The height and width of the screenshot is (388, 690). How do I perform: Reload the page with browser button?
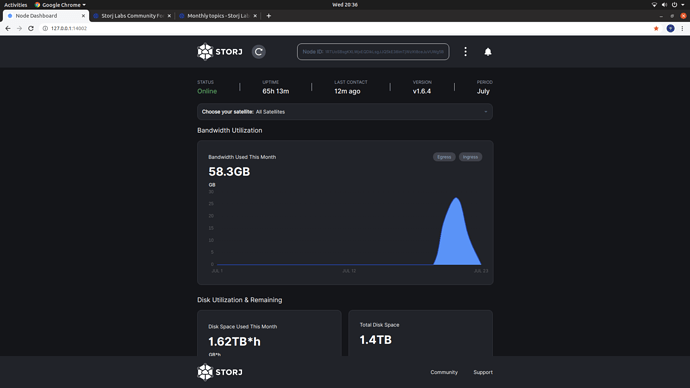coord(31,28)
